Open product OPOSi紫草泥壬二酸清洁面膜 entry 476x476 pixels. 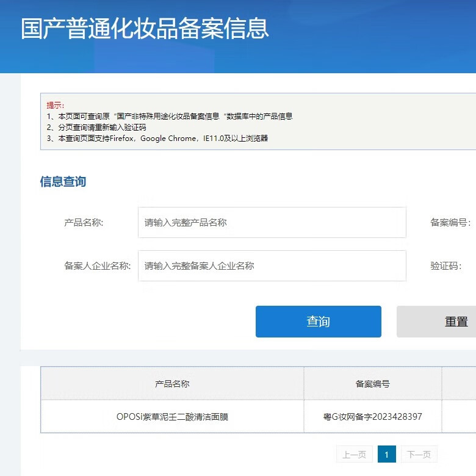tap(173, 417)
